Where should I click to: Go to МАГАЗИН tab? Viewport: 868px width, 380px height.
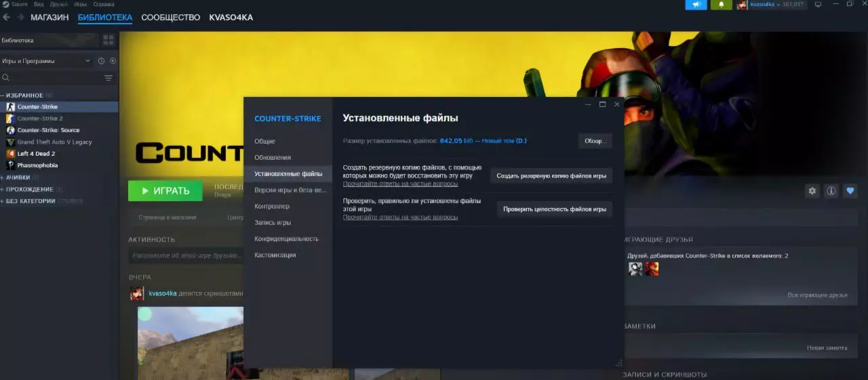tap(50, 18)
